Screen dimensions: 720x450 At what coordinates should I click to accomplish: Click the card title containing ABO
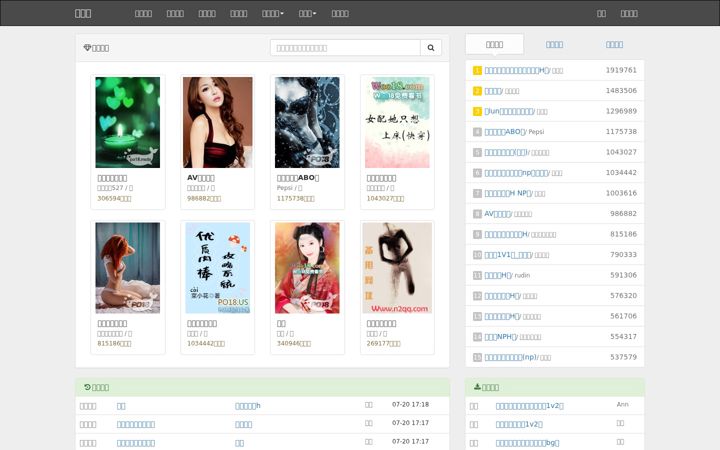click(x=298, y=178)
